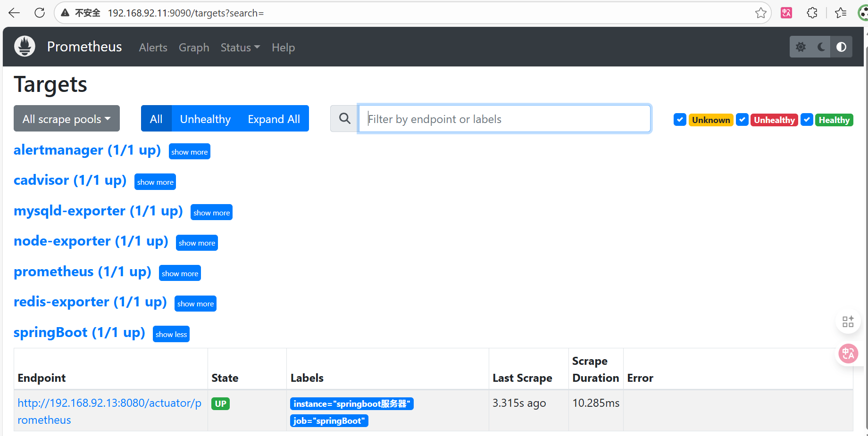The width and height of the screenshot is (868, 436).
Task: Click the Last Scrape column header
Action: pyautogui.click(x=522, y=378)
